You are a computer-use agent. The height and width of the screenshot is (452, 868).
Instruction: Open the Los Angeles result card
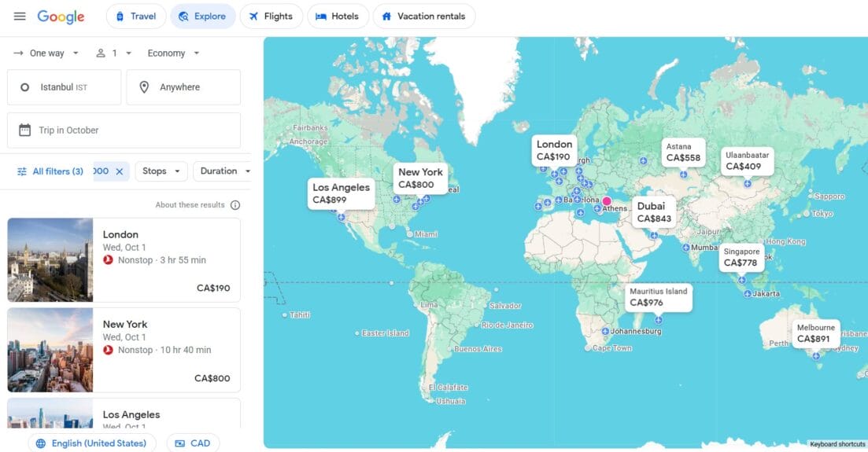coord(124,413)
